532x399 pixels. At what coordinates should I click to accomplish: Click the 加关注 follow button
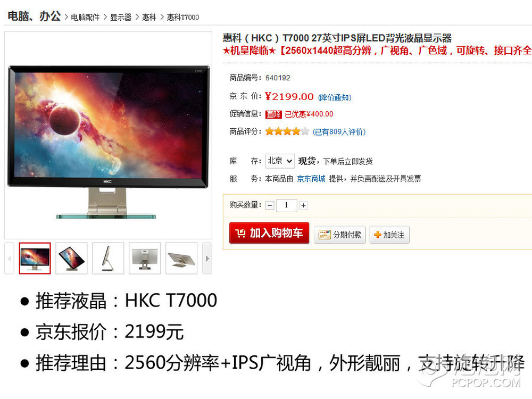point(389,235)
